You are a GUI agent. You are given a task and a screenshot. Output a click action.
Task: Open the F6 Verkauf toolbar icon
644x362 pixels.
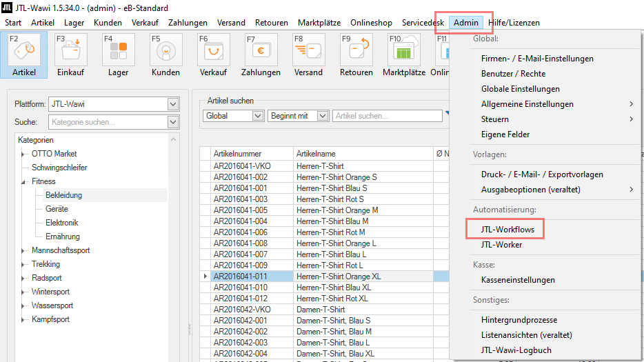pos(213,55)
